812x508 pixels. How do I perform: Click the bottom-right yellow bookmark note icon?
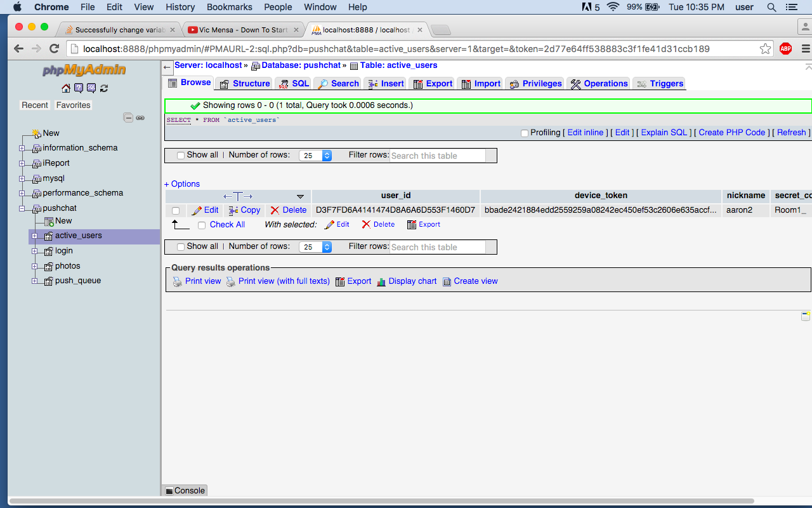click(806, 316)
